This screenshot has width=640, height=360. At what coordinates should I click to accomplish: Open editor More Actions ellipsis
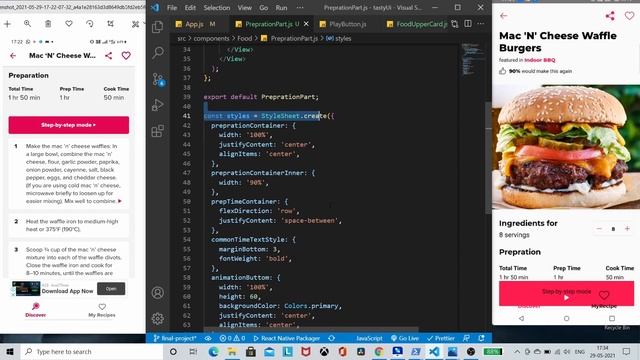coord(480,24)
